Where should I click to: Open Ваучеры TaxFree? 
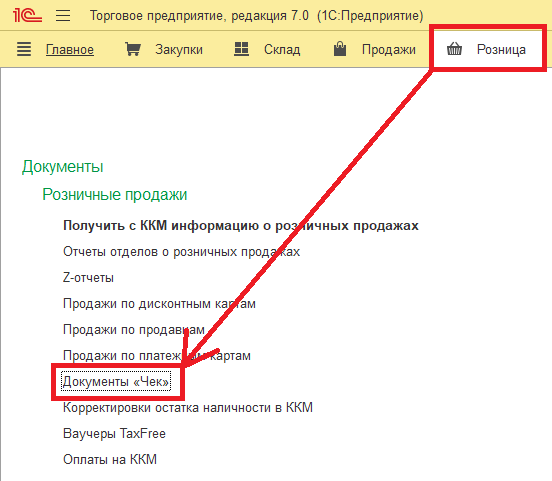[114, 433]
